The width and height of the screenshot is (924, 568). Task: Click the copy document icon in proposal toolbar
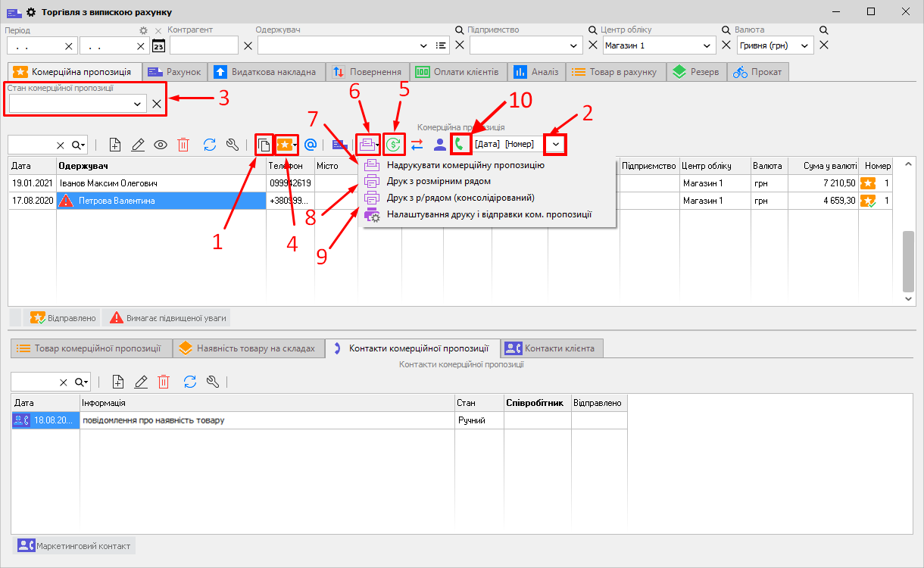point(264,145)
